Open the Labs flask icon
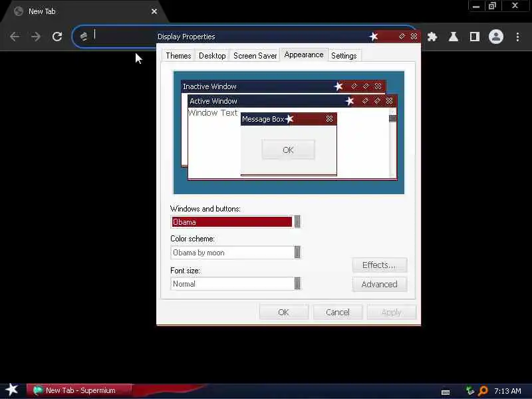 pos(454,37)
